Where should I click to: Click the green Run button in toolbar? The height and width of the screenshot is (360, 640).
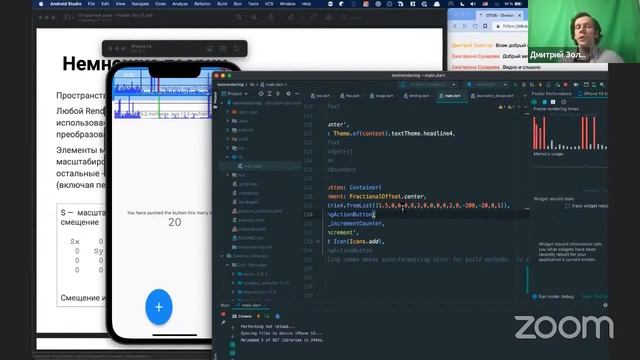[x=516, y=84]
